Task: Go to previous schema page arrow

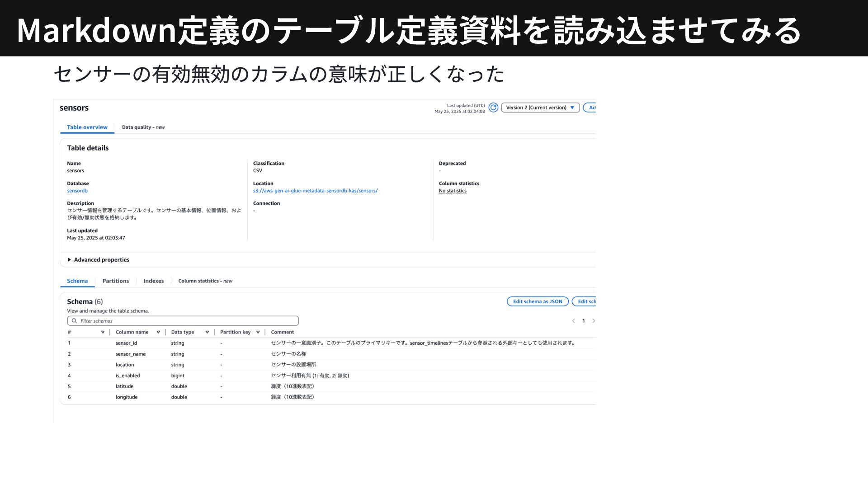Action: tap(573, 321)
